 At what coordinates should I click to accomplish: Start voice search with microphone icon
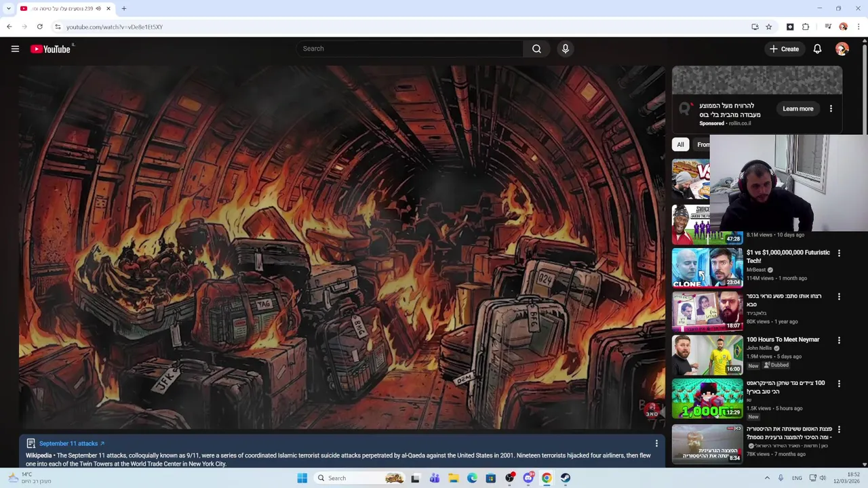click(566, 49)
